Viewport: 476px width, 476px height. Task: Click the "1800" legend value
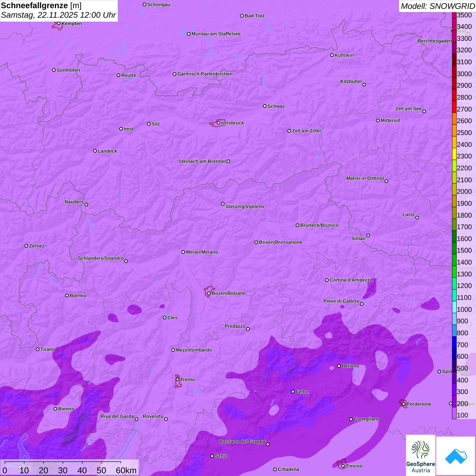pyautogui.click(x=464, y=215)
